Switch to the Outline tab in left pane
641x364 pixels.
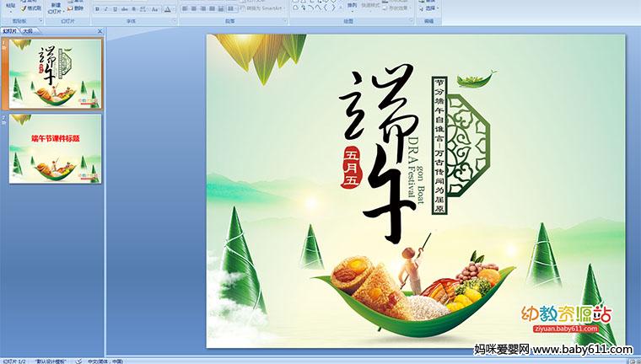(28, 31)
